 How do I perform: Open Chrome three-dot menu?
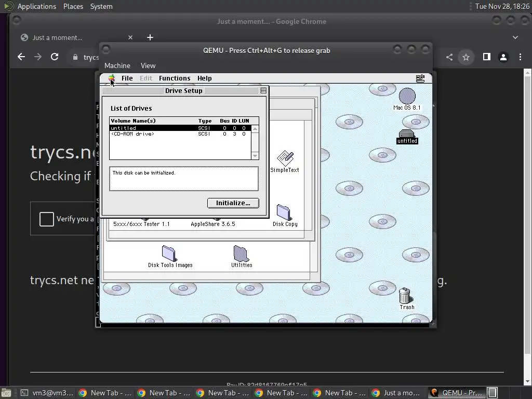[x=520, y=57]
